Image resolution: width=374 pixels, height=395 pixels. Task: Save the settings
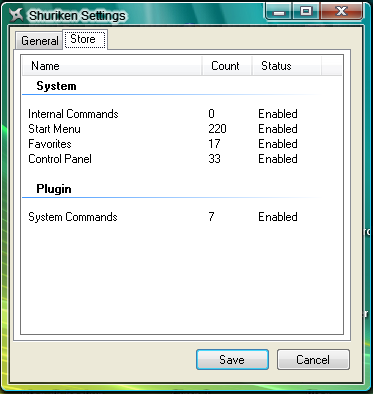click(232, 360)
